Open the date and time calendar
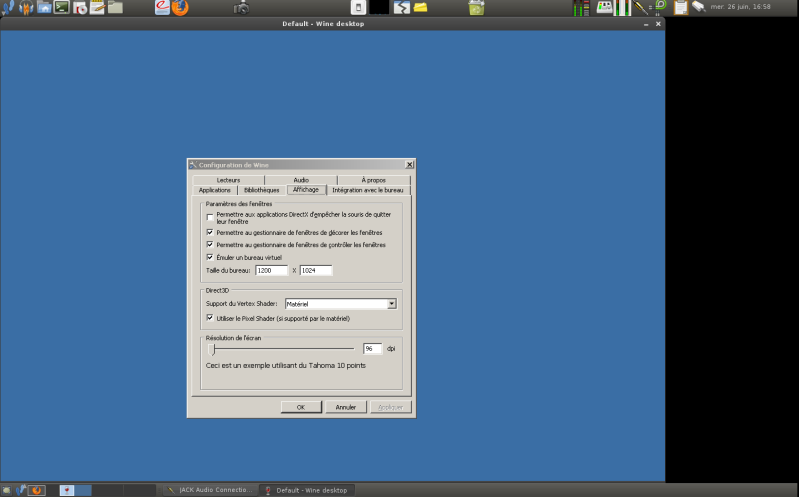 (740, 7)
